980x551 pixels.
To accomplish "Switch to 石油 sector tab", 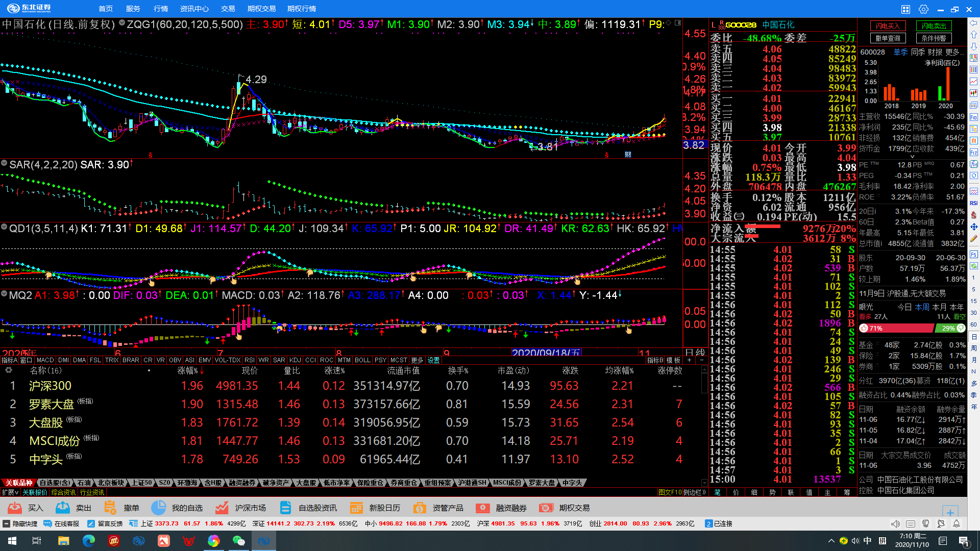I will 84,483.
